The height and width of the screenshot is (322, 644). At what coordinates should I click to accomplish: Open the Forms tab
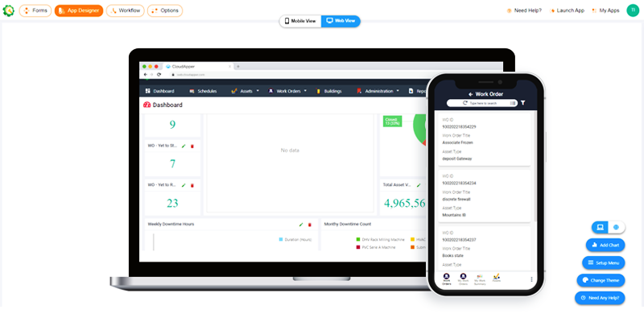(35, 11)
